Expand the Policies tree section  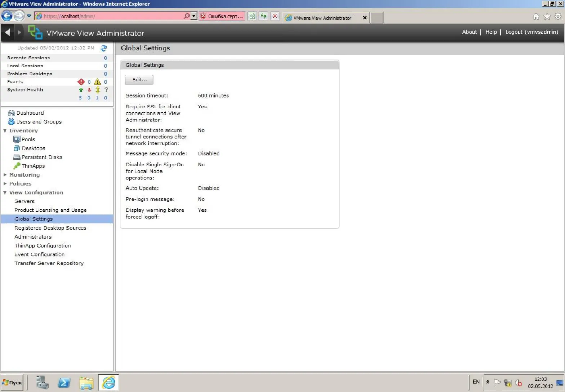point(5,184)
